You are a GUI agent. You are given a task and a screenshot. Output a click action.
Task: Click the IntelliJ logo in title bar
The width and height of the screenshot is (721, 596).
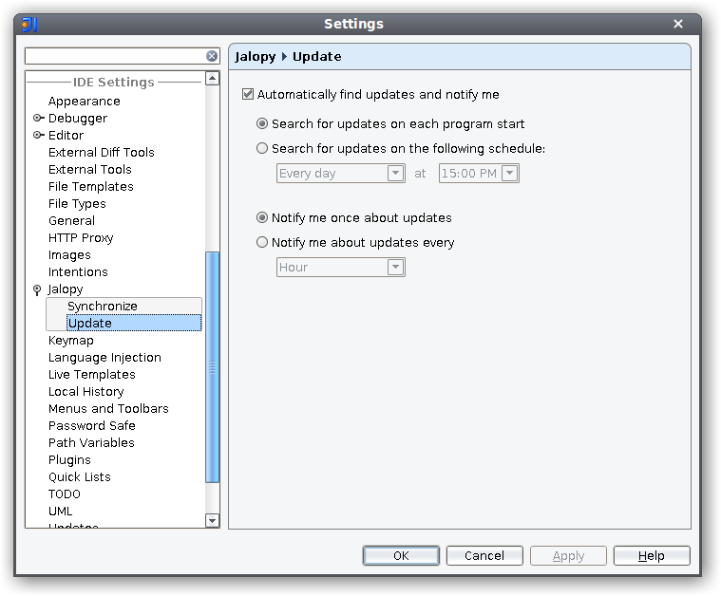(29, 24)
